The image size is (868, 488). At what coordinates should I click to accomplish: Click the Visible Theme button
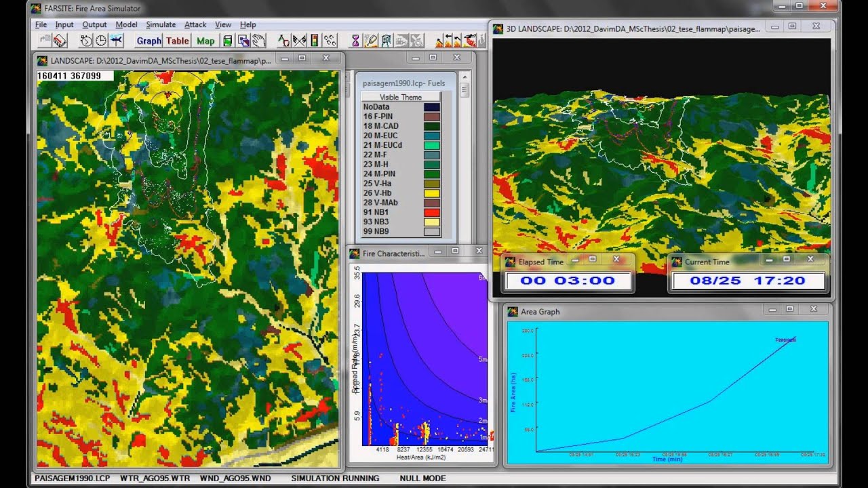click(400, 97)
